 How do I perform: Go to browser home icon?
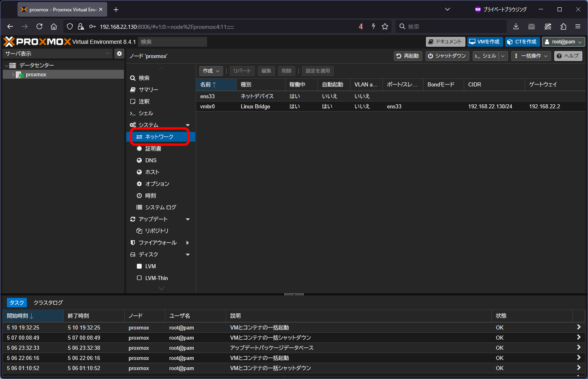click(x=54, y=26)
